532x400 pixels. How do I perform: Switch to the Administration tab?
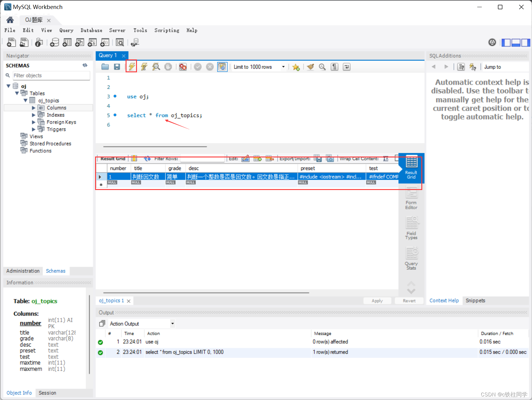(x=23, y=271)
